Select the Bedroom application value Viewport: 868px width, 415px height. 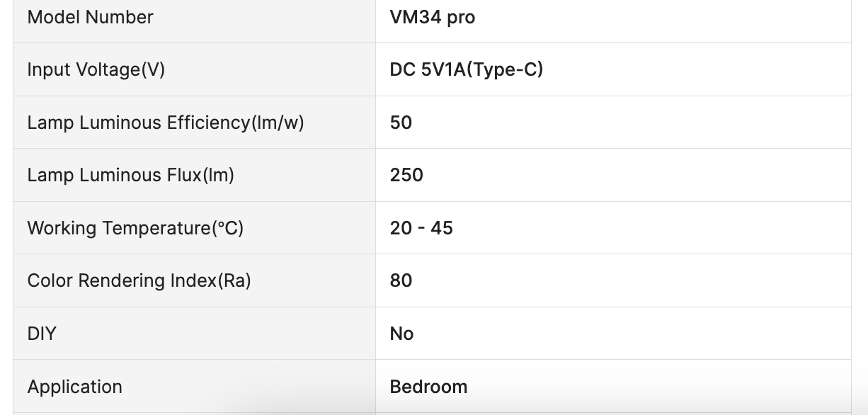click(428, 387)
